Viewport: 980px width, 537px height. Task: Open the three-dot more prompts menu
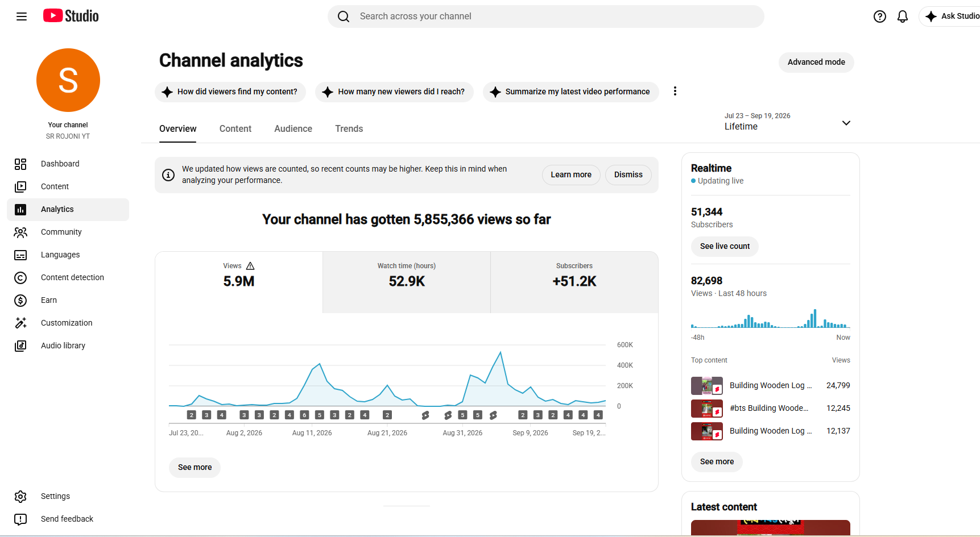675,91
